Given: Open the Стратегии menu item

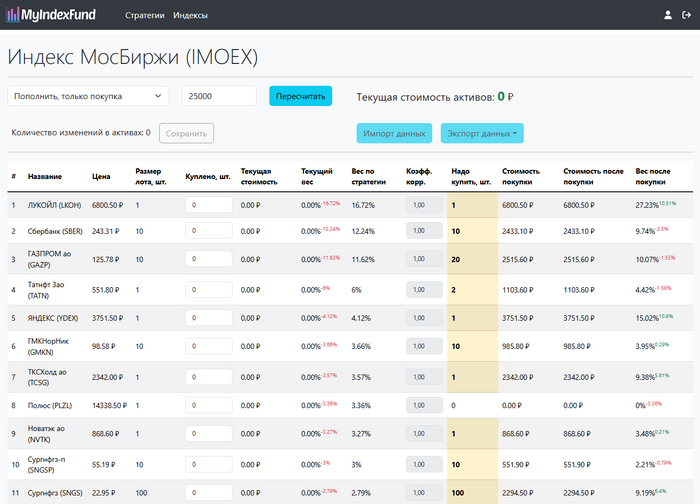Looking at the screenshot, I should pyautogui.click(x=144, y=15).
